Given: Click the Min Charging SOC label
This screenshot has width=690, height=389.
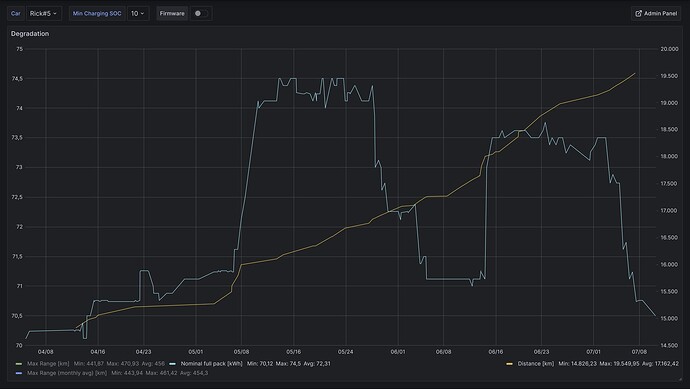Looking at the screenshot, I should 97,14.
